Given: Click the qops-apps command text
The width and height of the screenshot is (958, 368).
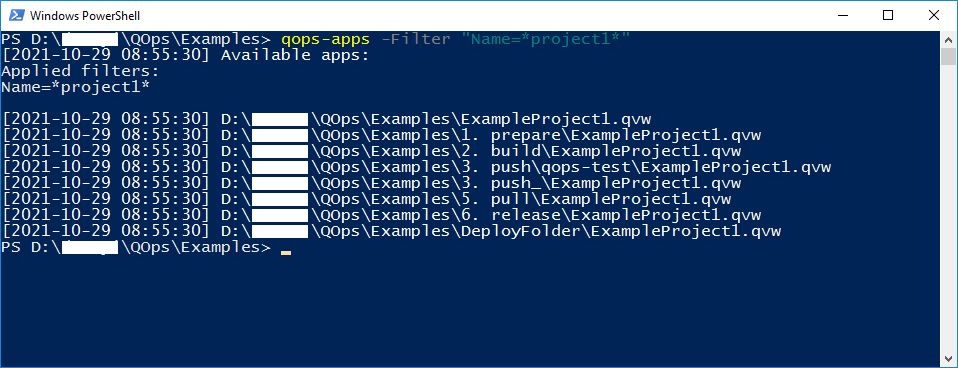Looking at the screenshot, I should (x=326, y=40).
